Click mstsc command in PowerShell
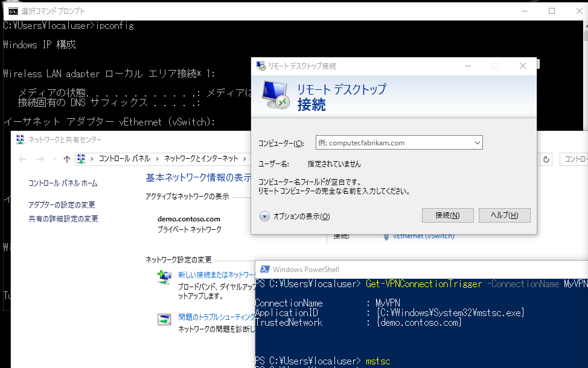Screen dimensions: 588x368 pyautogui.click(x=378, y=361)
